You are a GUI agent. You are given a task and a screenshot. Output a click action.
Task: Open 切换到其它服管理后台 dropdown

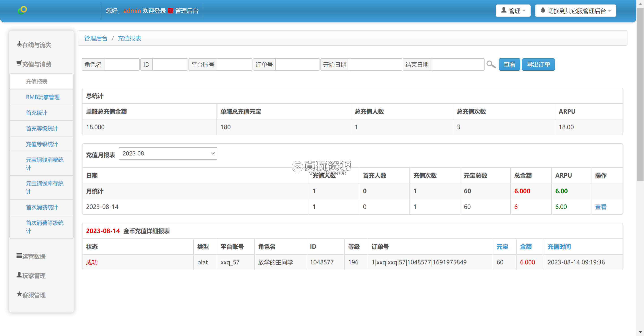(x=576, y=11)
